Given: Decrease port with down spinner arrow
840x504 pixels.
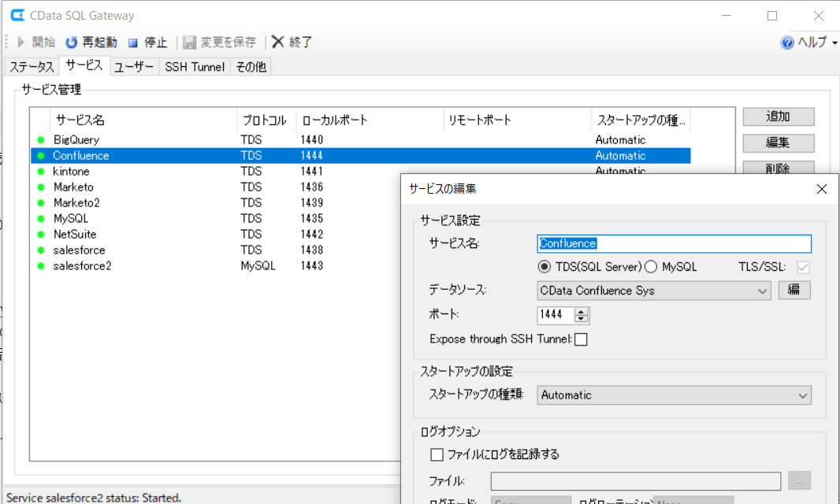Looking at the screenshot, I should point(582,319).
